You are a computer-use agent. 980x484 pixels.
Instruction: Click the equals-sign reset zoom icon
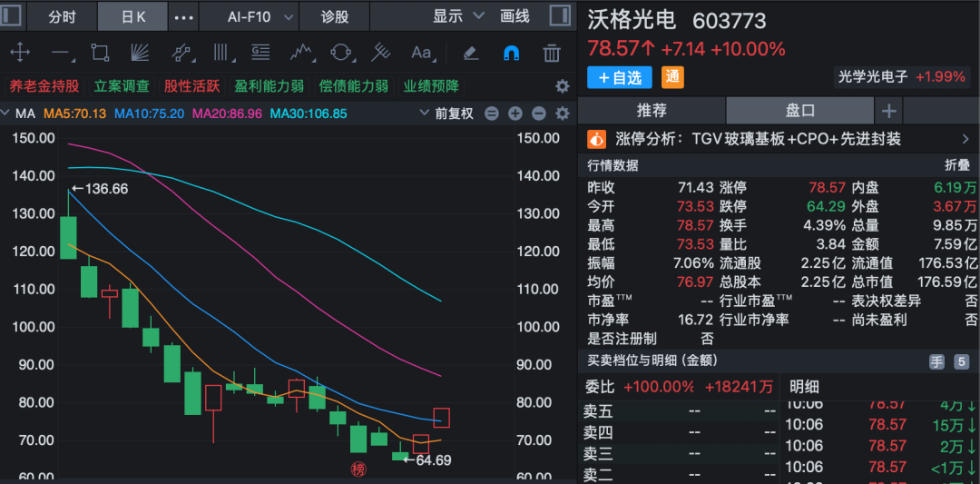(492, 114)
